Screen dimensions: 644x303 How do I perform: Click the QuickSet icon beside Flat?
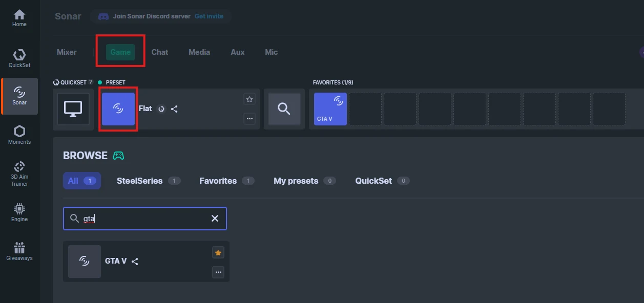point(161,109)
